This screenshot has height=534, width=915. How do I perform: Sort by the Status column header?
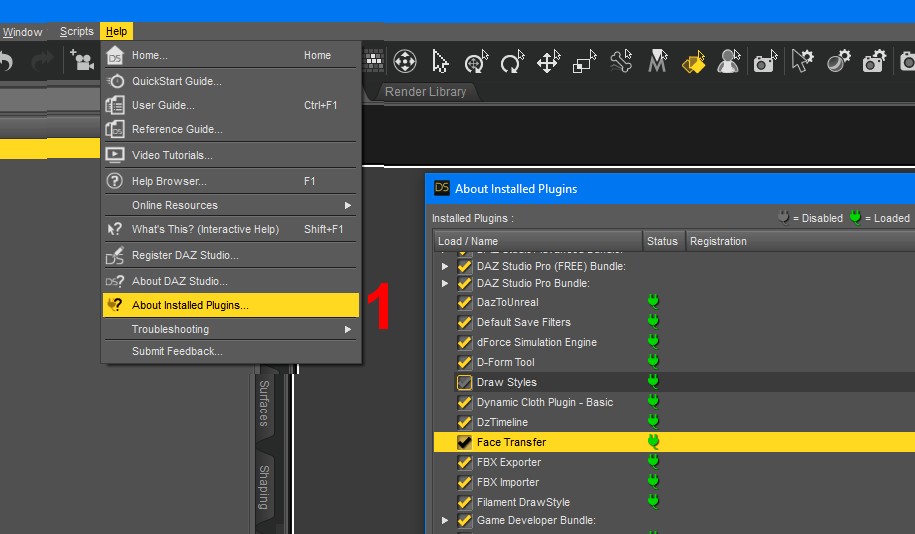(x=663, y=241)
